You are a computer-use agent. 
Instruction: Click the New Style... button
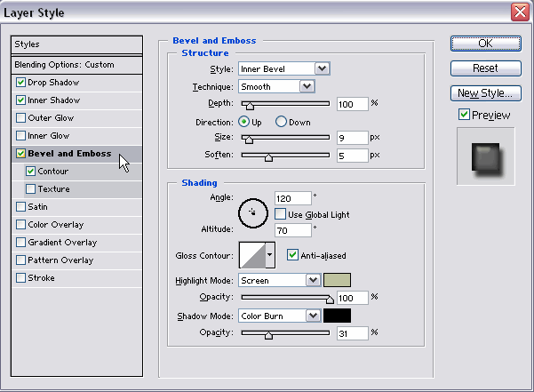[x=486, y=93]
